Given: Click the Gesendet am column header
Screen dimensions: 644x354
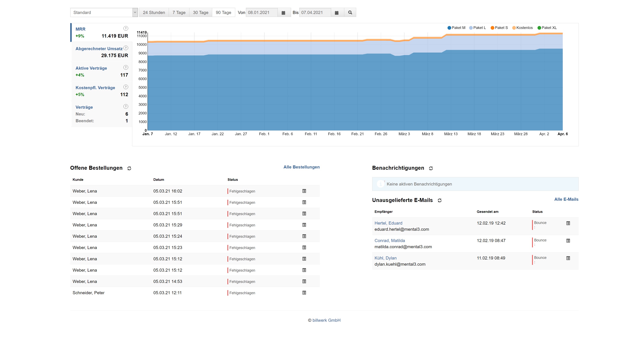Looking at the screenshot, I should tap(487, 211).
